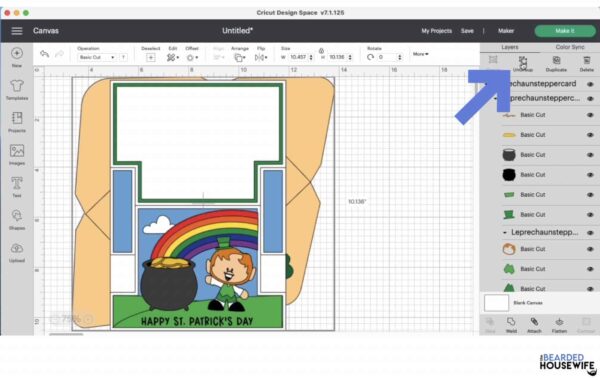Viewport: 600px width, 381px height.
Task: Ungroup the selected layers
Action: (523, 64)
